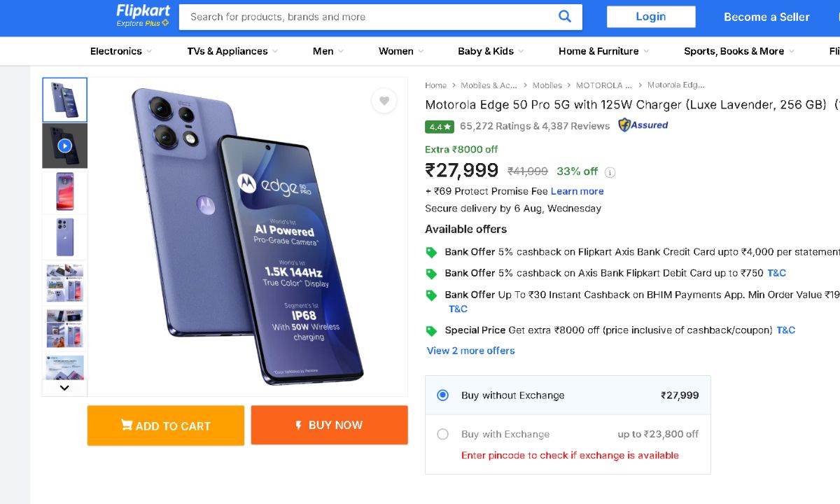Play the product video thumbnail
Screen dimensions: 840x504
[64, 145]
